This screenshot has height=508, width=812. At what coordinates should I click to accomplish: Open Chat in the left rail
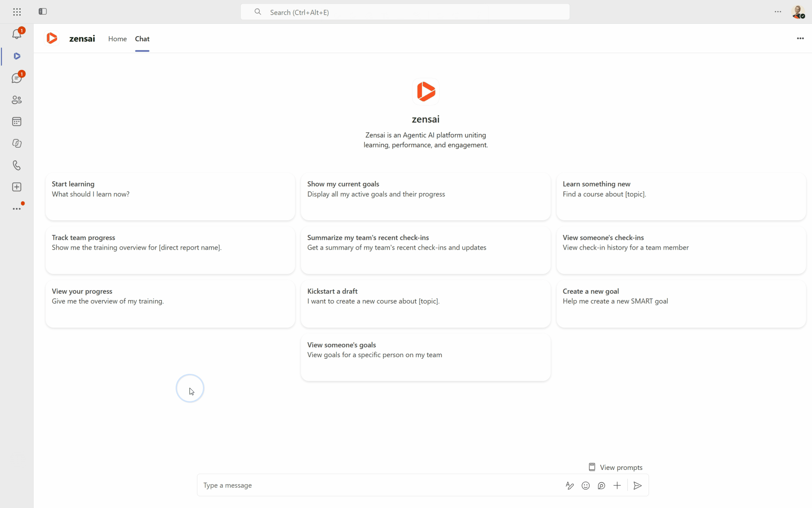pos(17,78)
